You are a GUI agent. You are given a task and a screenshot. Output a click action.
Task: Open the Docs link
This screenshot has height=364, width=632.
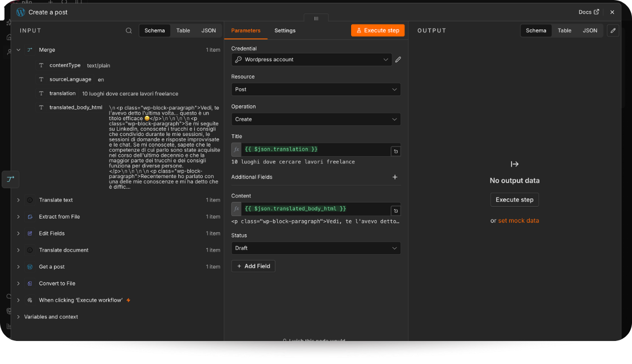pos(589,12)
